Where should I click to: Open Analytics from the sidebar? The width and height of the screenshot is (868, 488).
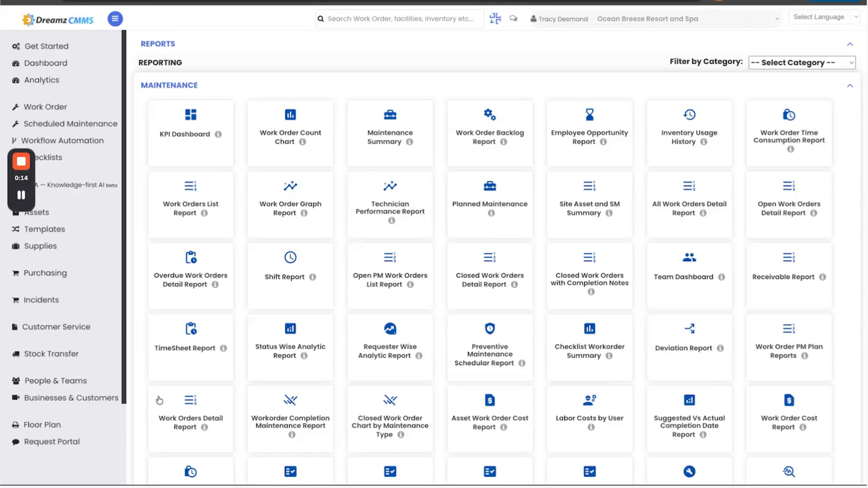pyautogui.click(x=42, y=80)
